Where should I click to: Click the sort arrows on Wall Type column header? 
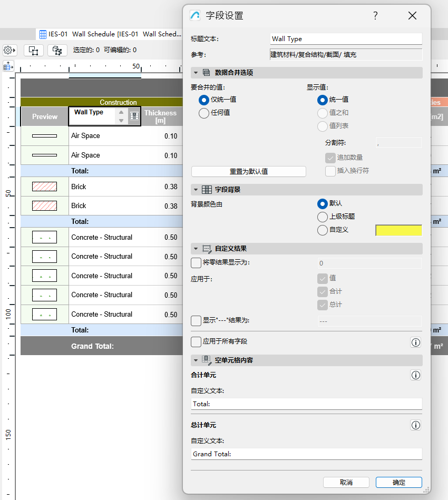(x=120, y=115)
